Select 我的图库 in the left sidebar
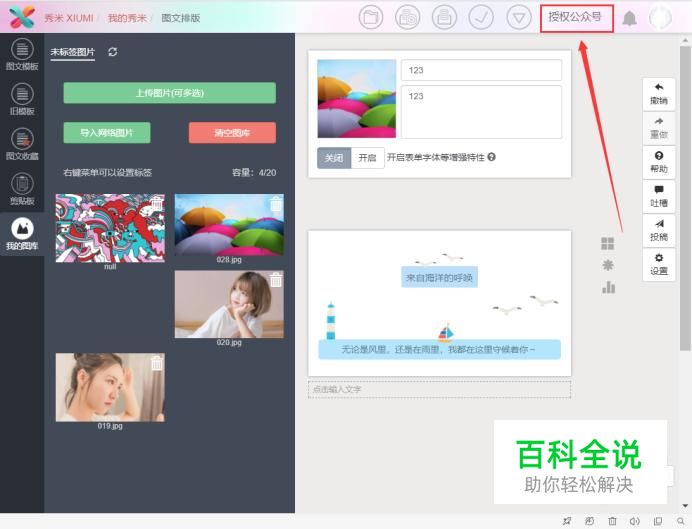 [x=22, y=234]
